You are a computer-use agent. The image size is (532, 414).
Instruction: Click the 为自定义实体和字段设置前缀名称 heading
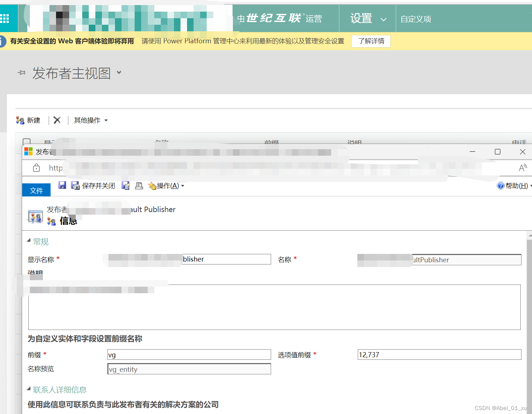click(x=85, y=339)
